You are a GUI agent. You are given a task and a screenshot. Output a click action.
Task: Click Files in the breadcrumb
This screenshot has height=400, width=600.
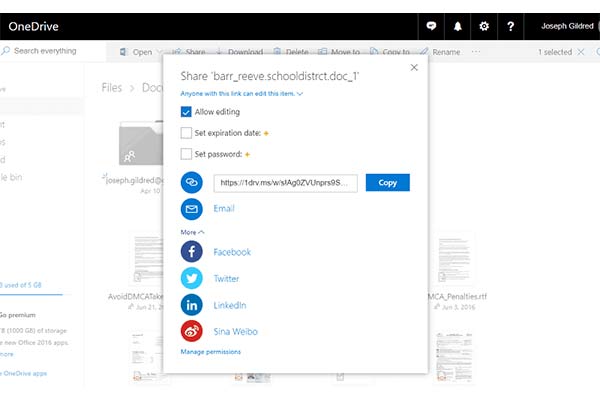click(x=111, y=88)
